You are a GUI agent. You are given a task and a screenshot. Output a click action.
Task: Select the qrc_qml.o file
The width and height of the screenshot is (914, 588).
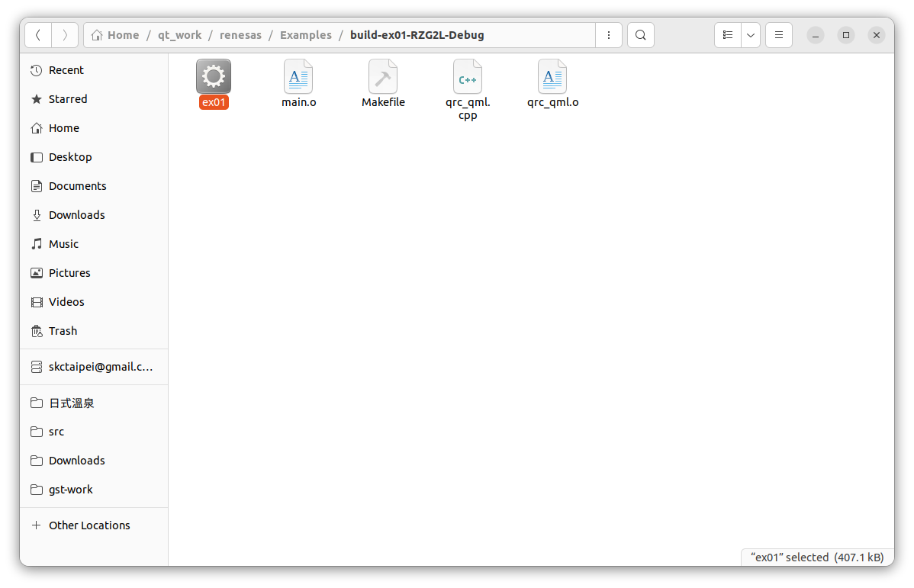coord(552,77)
